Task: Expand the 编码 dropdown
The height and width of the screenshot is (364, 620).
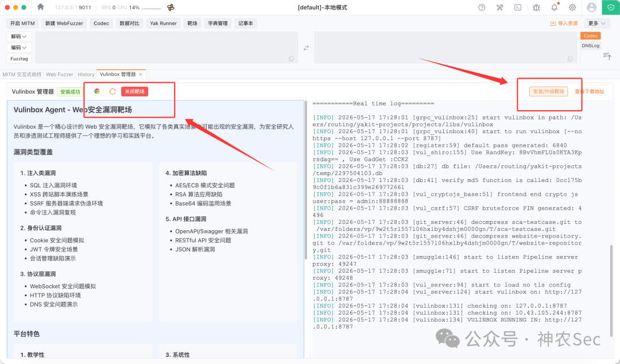Action: point(19,48)
